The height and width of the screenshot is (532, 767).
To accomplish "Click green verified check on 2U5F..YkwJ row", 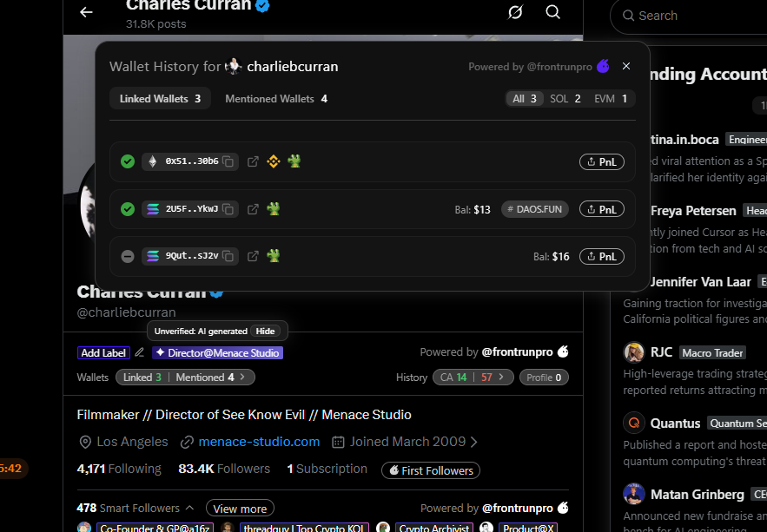I will (x=128, y=209).
